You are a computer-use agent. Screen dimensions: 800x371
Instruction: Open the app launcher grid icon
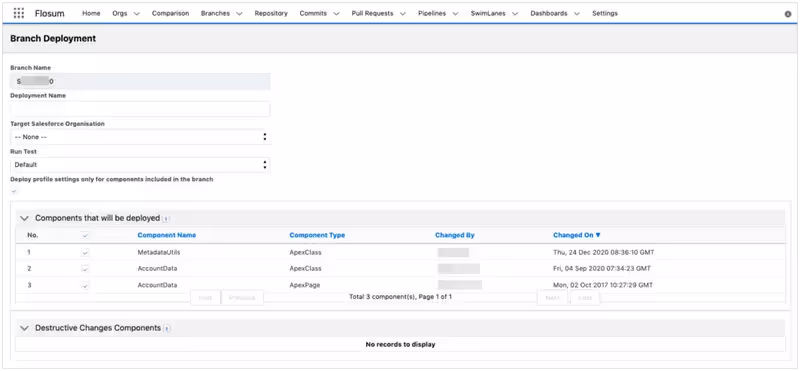18,13
